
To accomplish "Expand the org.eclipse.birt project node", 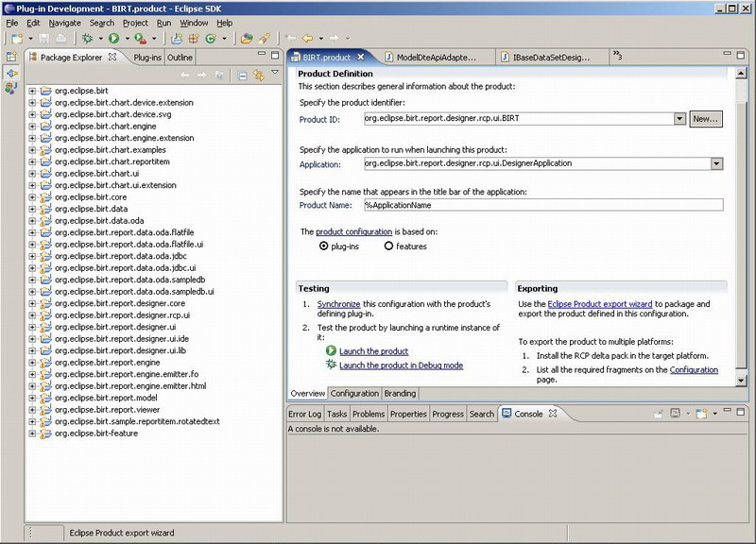I will tap(32, 91).
